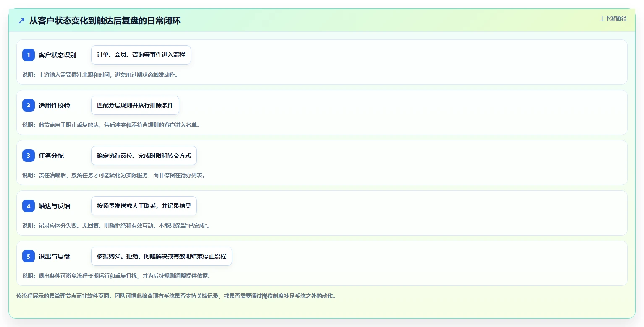
Task: Click the 退出与复盘 step name
Action: pos(55,256)
